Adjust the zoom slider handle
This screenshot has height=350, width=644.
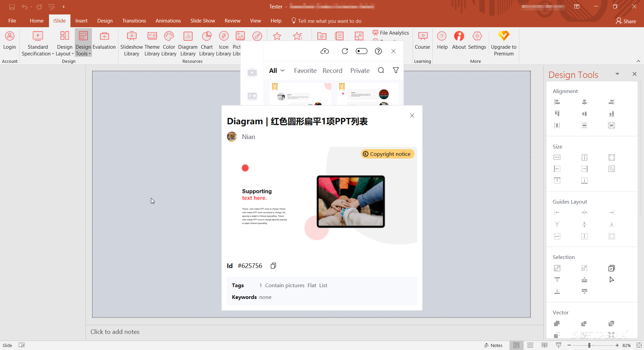click(x=589, y=345)
